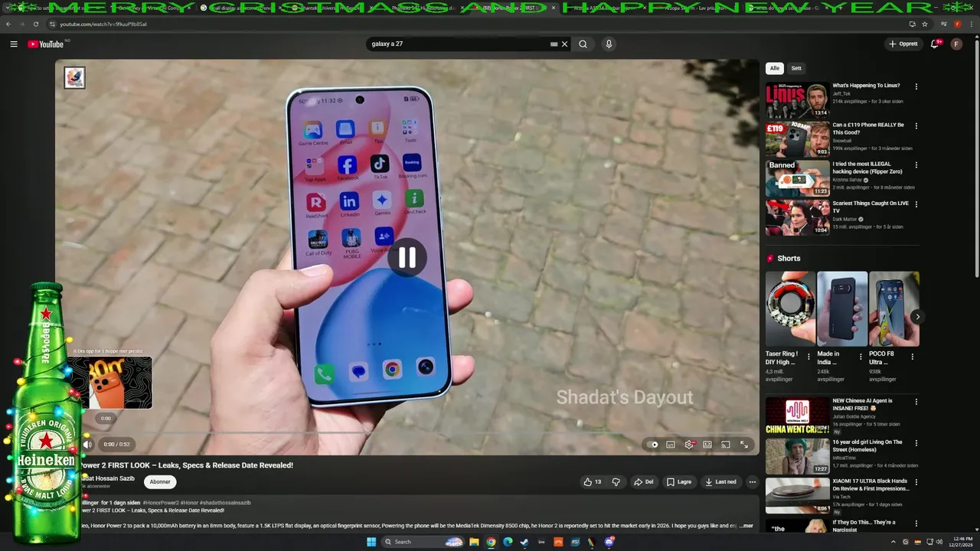Go back in Chrome
The width and height of the screenshot is (980, 551).
click(x=8, y=24)
